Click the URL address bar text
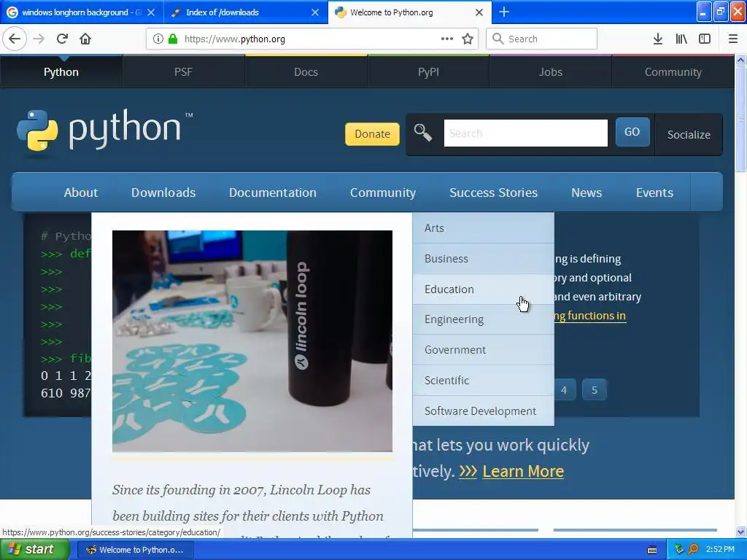 click(234, 39)
